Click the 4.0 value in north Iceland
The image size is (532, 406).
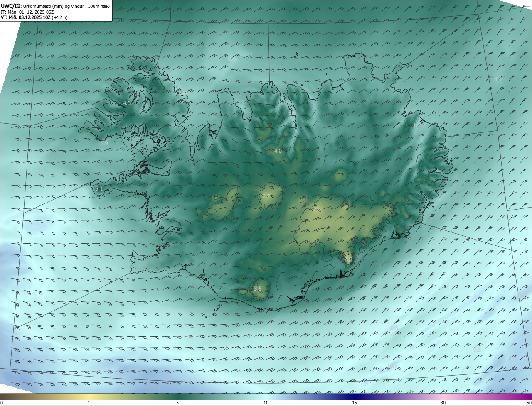(x=278, y=151)
